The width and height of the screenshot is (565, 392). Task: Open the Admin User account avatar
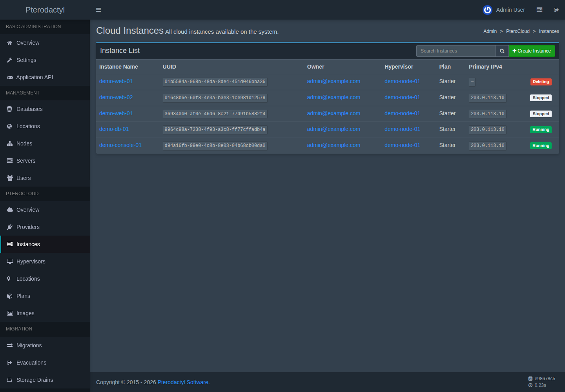click(487, 10)
